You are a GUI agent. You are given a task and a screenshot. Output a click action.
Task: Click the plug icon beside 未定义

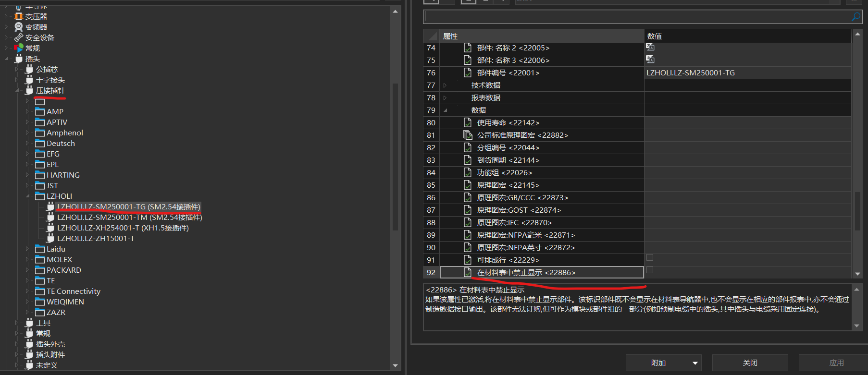click(x=29, y=365)
